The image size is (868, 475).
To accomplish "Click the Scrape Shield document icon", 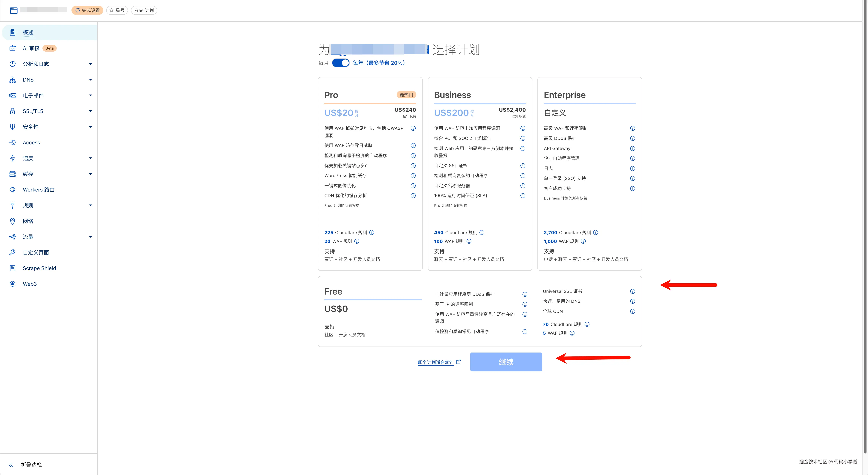I will pos(13,268).
